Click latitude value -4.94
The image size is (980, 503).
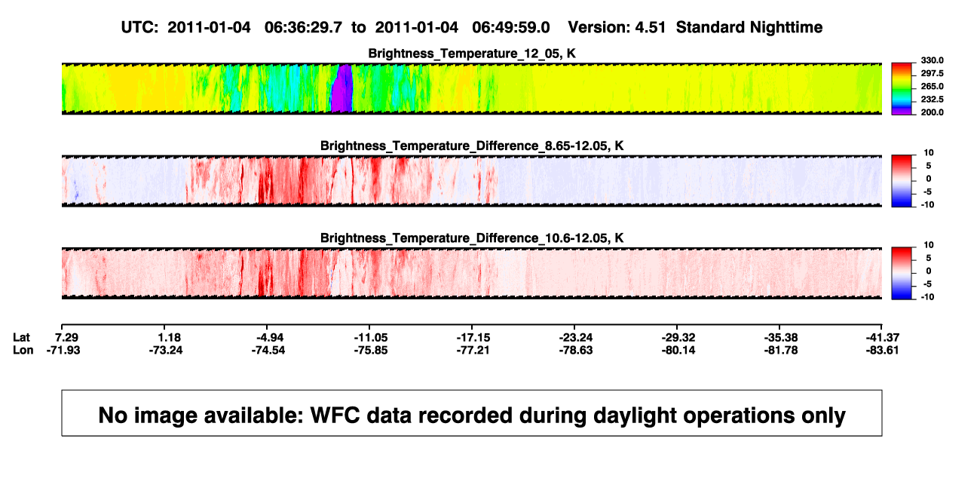click(x=271, y=336)
